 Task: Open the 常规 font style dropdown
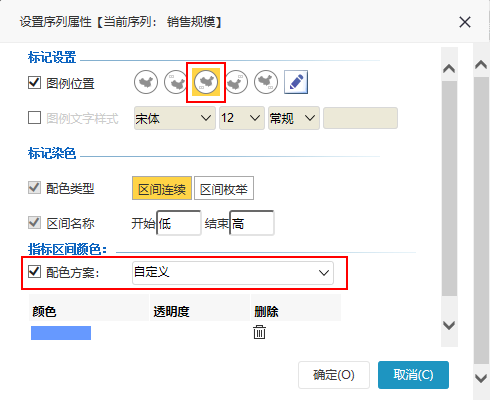pyautogui.click(x=294, y=118)
